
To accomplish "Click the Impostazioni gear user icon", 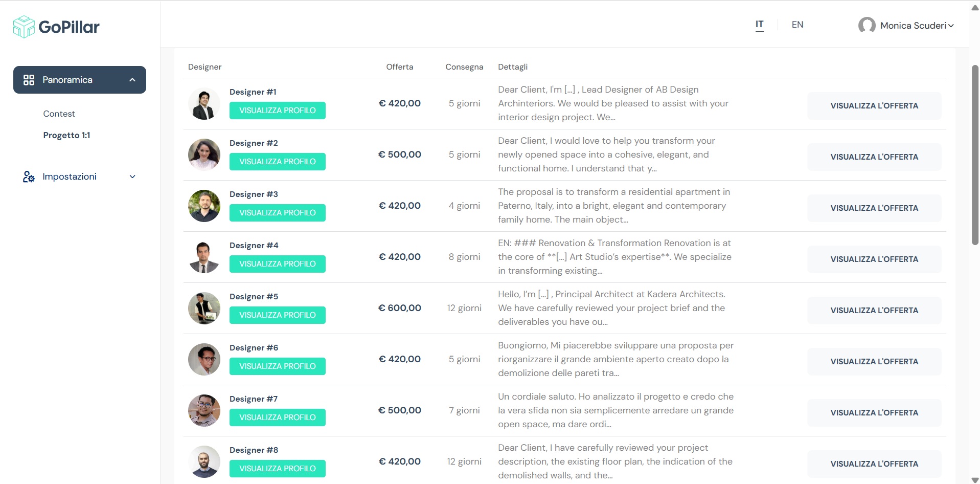I will tap(29, 177).
